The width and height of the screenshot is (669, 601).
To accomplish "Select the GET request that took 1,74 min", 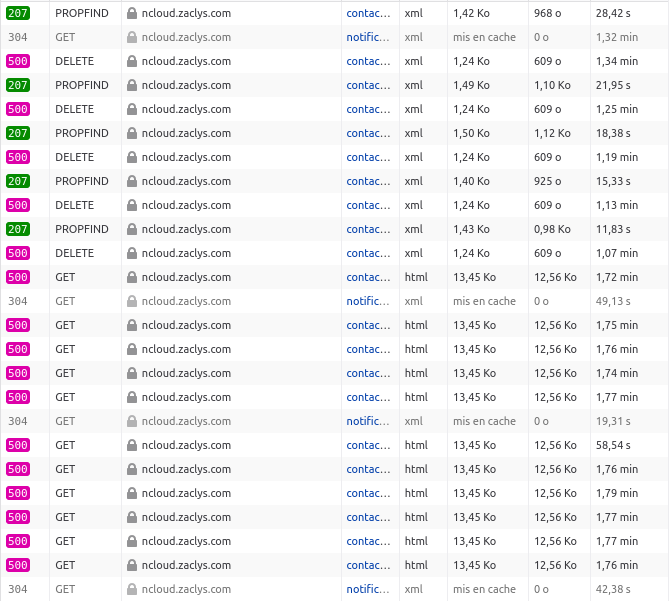I will (x=65, y=373).
